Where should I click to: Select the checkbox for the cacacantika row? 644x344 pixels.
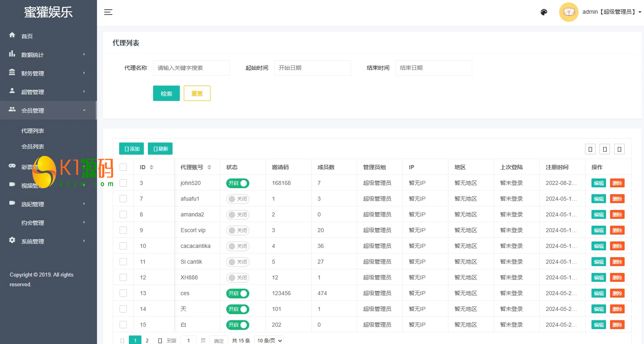coord(123,246)
